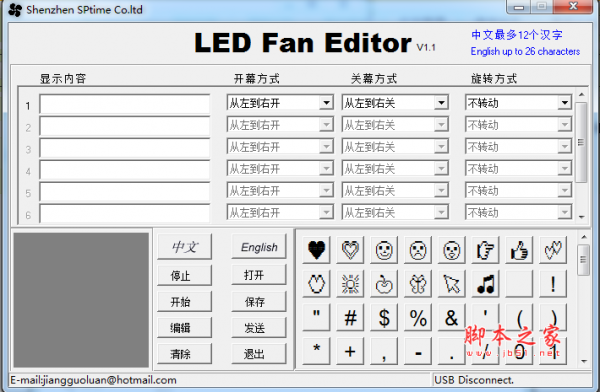Expand row 5 opening-mode dropdown
Viewport: 600px width, 392px height.
point(280,190)
